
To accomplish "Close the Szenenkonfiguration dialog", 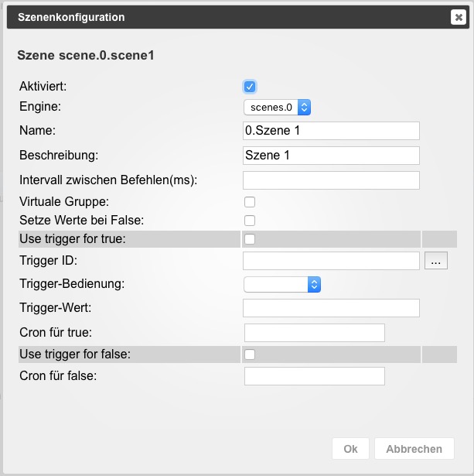I will [458, 17].
